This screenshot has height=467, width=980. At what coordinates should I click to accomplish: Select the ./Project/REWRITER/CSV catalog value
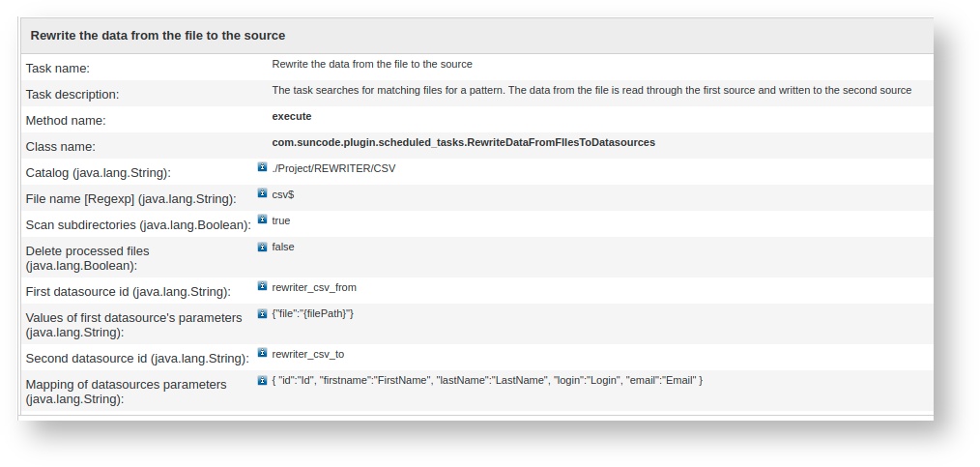333,168
